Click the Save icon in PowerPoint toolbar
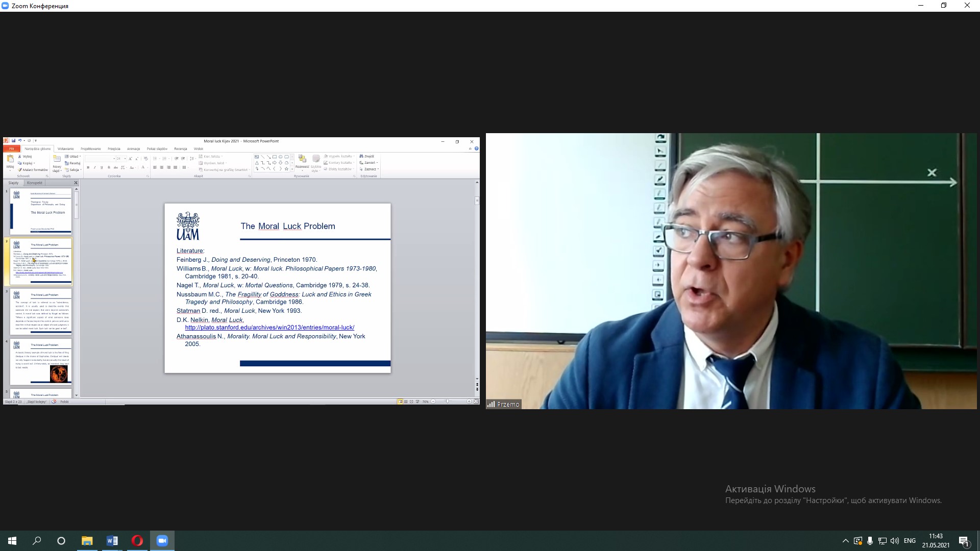 (x=14, y=141)
